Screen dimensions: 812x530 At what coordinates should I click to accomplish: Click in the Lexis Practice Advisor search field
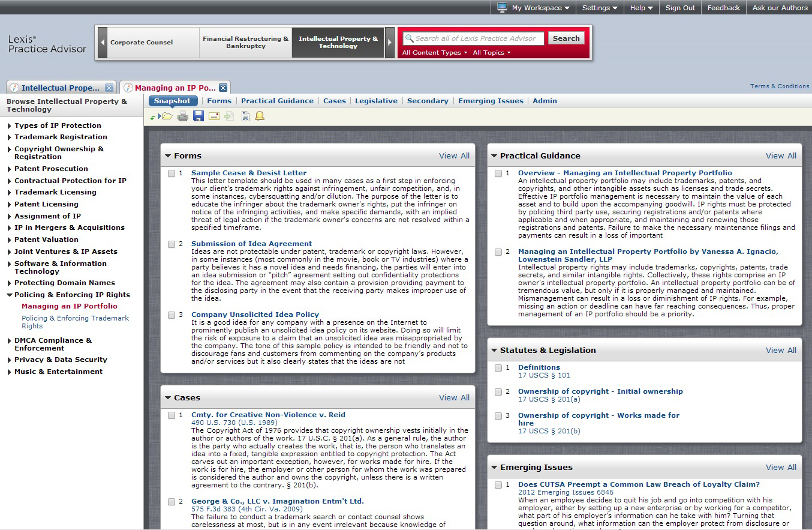click(474, 38)
